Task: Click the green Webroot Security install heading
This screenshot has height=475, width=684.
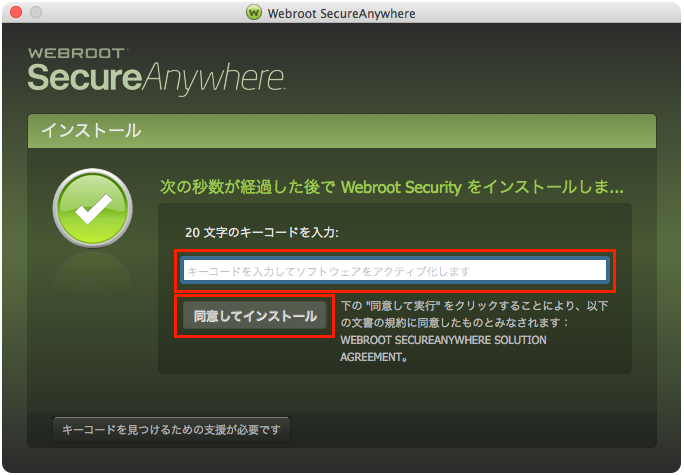Action: (x=392, y=187)
